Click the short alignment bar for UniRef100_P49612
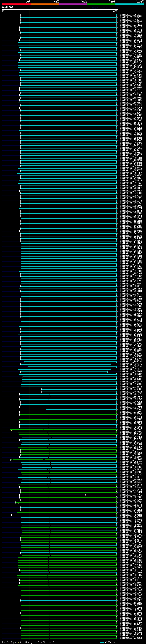The image size is (146, 644). point(79,392)
